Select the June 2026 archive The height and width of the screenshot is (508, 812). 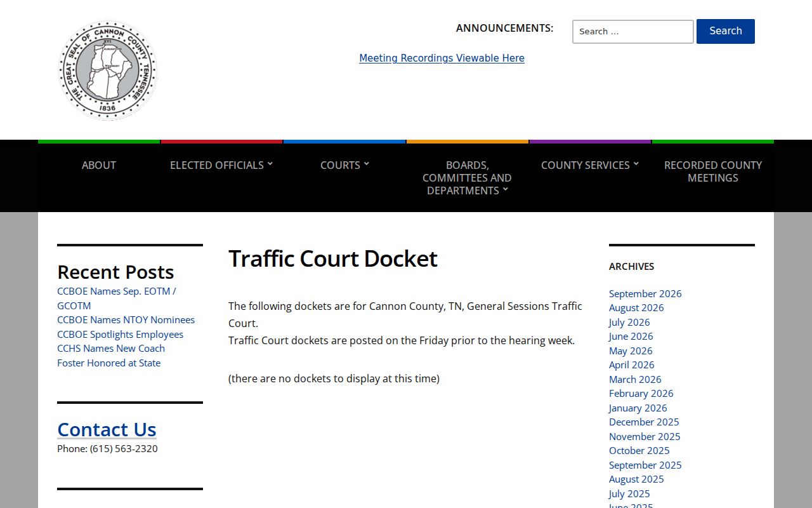pyautogui.click(x=631, y=337)
